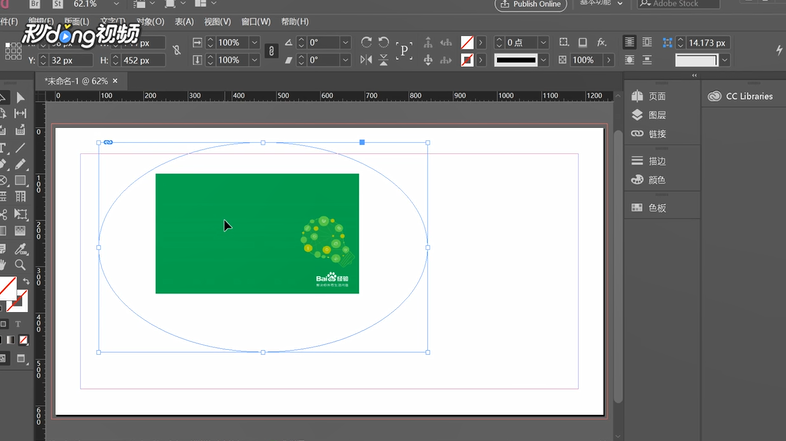This screenshot has height=441, width=786.
Task: Select the Page tool
Action: point(3,114)
